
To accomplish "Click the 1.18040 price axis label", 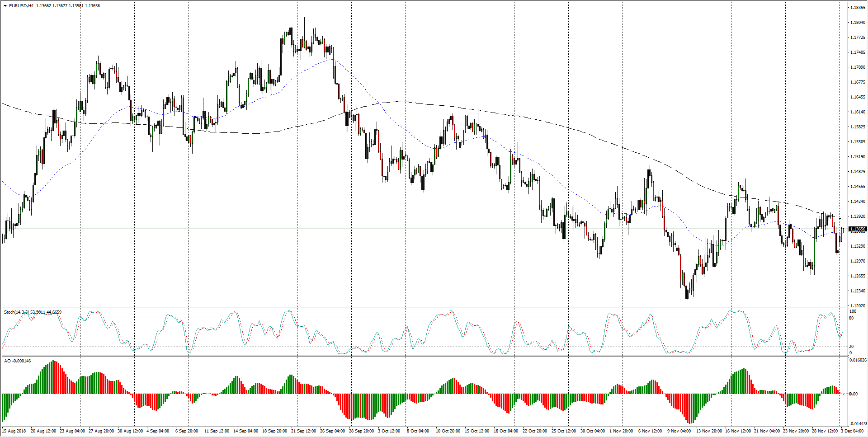I will pyautogui.click(x=858, y=23).
